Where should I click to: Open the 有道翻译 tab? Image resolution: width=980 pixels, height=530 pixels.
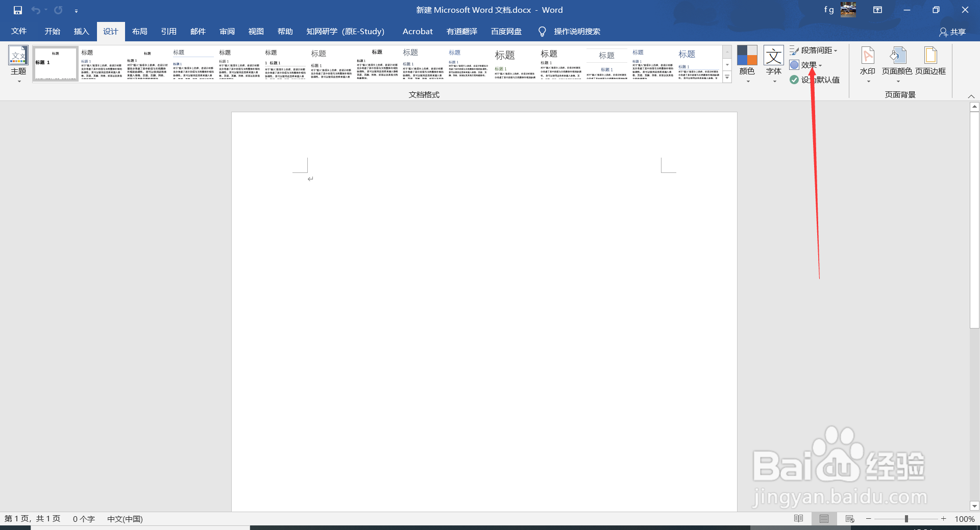click(462, 31)
